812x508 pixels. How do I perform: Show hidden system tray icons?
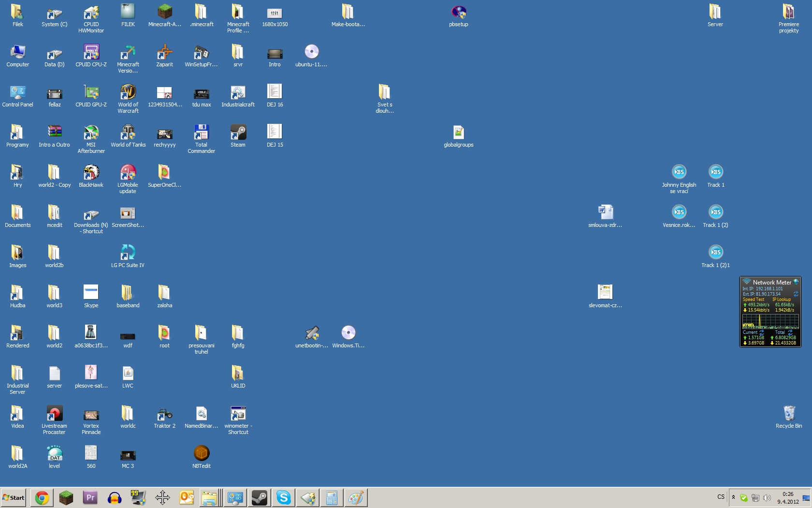tap(733, 497)
